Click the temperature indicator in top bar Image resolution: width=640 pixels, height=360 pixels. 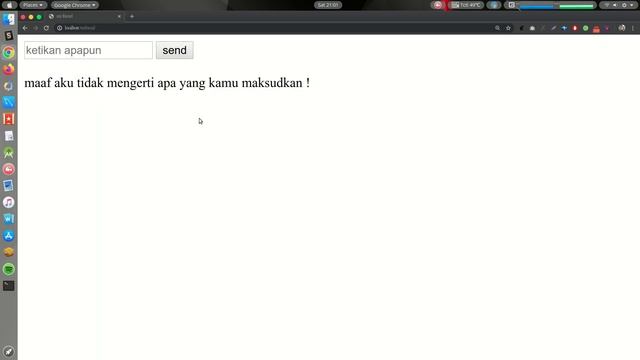pos(466,5)
